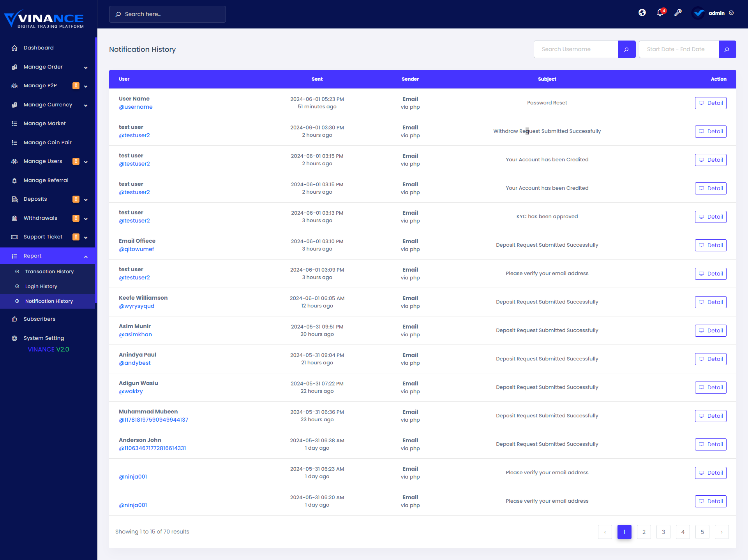Open Detail for Anderson John's notification
Image resolution: width=748 pixels, height=560 pixels.
coord(711,444)
